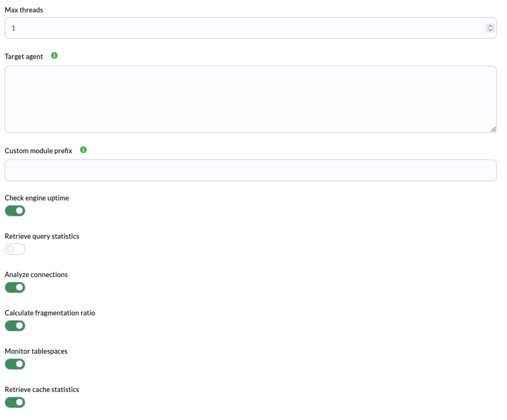Image resolution: width=507 pixels, height=420 pixels.
Task: Click inside the Target agent textarea
Action: (251, 99)
